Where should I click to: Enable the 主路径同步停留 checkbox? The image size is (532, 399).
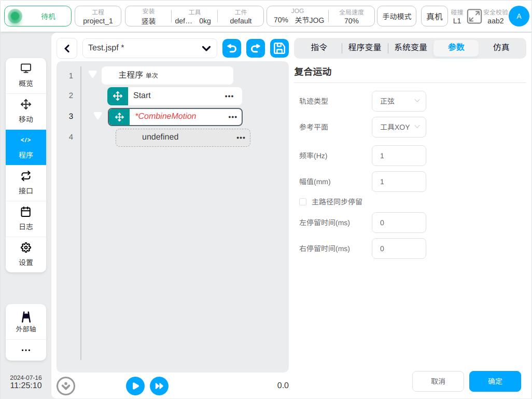[303, 202]
